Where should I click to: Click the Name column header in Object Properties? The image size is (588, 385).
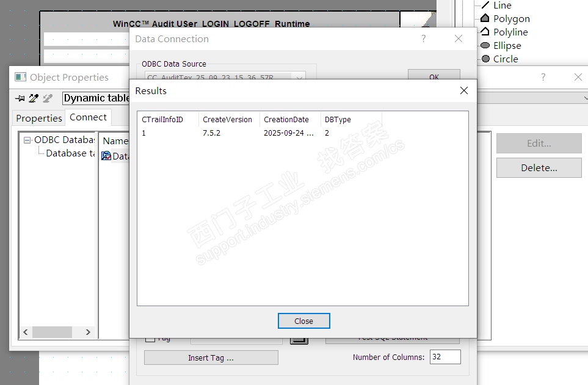pyautogui.click(x=115, y=141)
